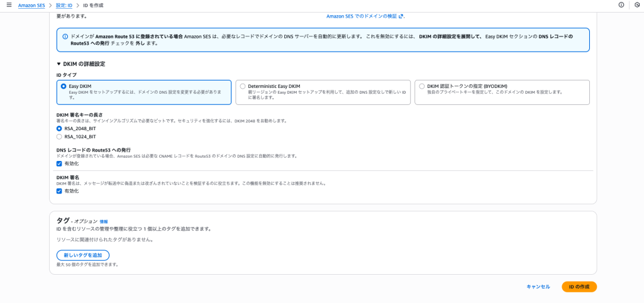
Task: Select RSA_2048_BIT signing key length
Action: coord(60,128)
